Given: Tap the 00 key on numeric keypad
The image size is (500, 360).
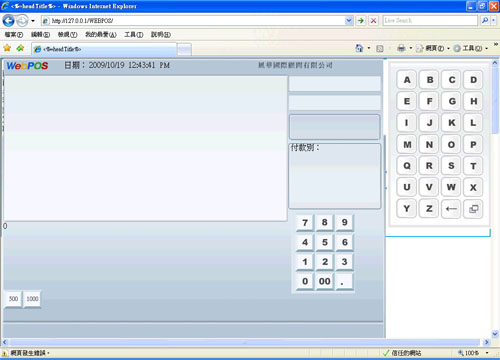Looking at the screenshot, I should 325,281.
